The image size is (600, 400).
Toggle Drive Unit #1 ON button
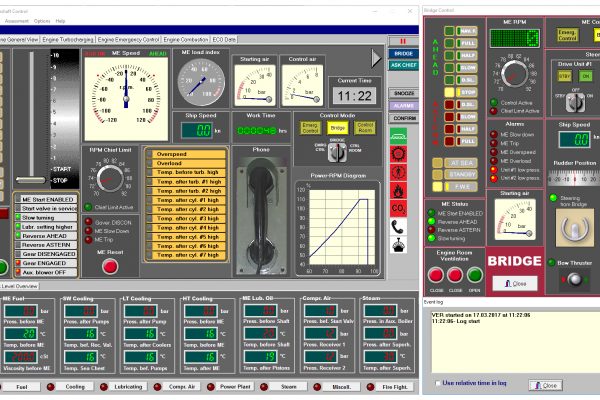585,76
